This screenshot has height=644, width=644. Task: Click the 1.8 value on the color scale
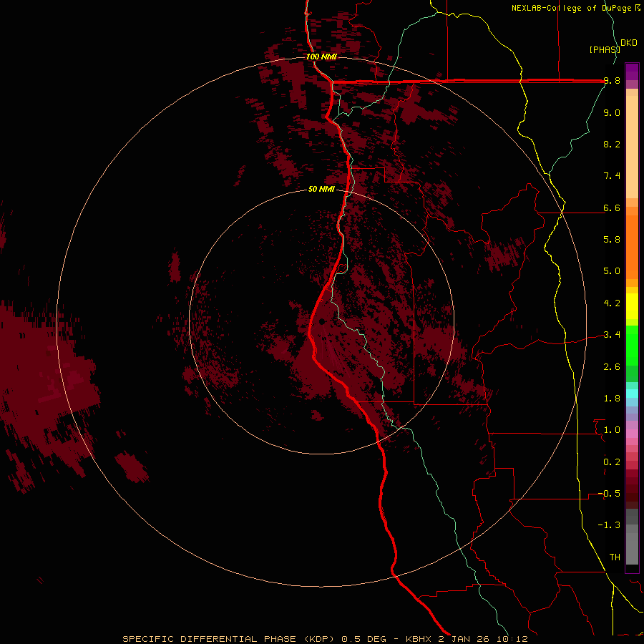(612, 399)
